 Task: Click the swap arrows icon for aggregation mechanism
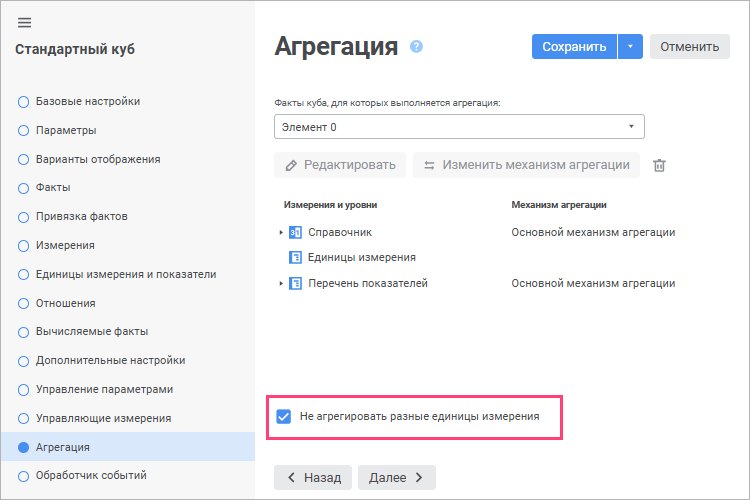click(x=429, y=166)
